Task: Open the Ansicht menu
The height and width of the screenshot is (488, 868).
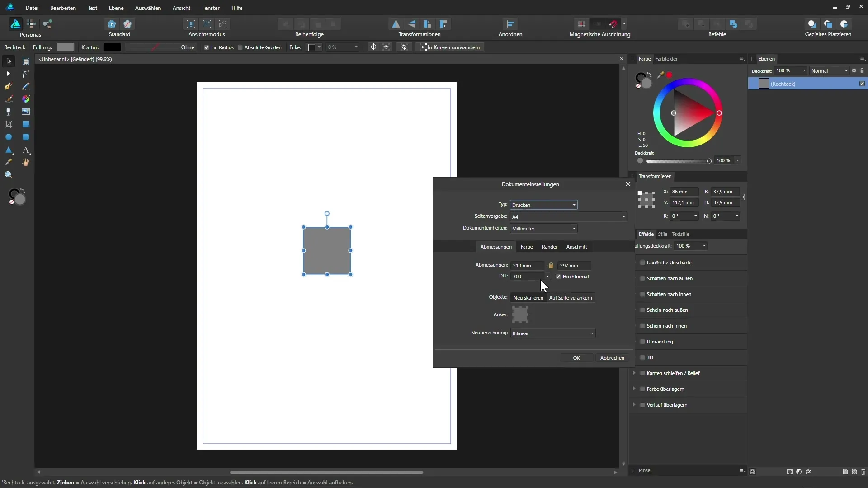Action: tap(181, 8)
